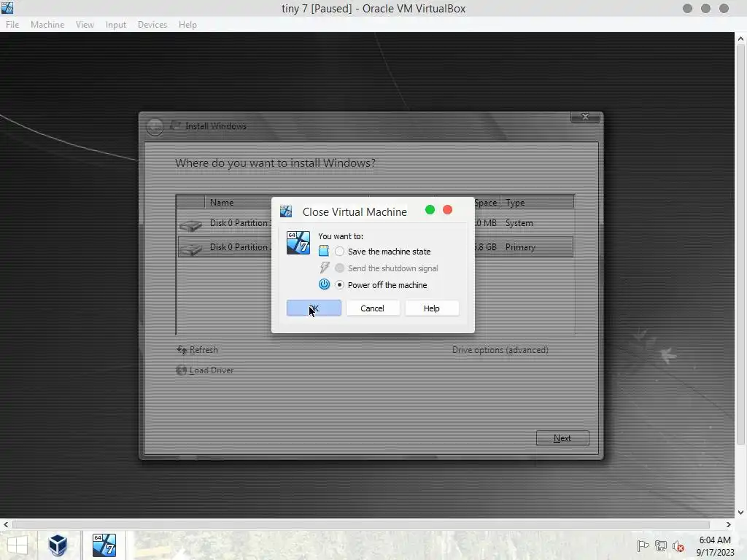Click Load Driver in Install Windows
The height and width of the screenshot is (560, 747).
click(x=212, y=370)
